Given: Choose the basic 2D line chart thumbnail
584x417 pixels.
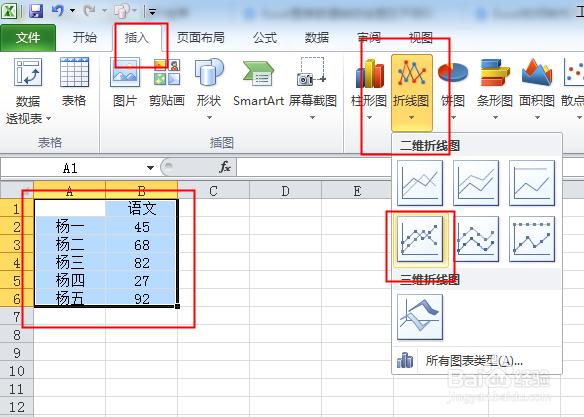Looking at the screenshot, I should [420, 183].
